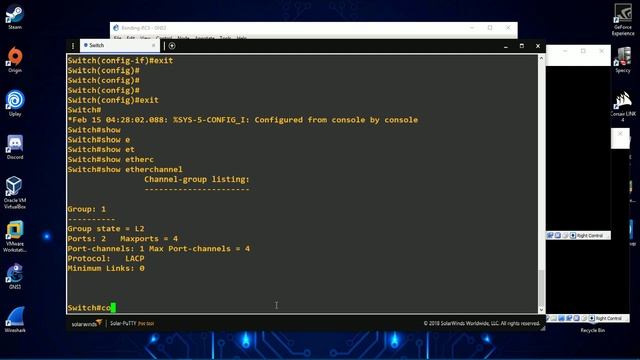Screen dimensions: 640x360
Task: Click the 'Switch#co' command prompt line
Action: click(92, 308)
